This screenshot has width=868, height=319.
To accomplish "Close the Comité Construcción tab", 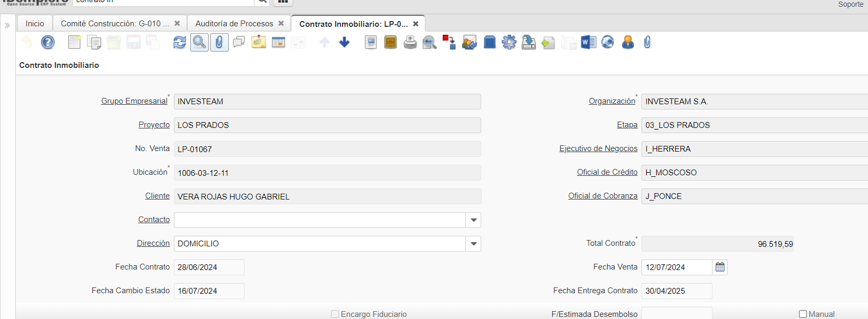I will coord(177,24).
